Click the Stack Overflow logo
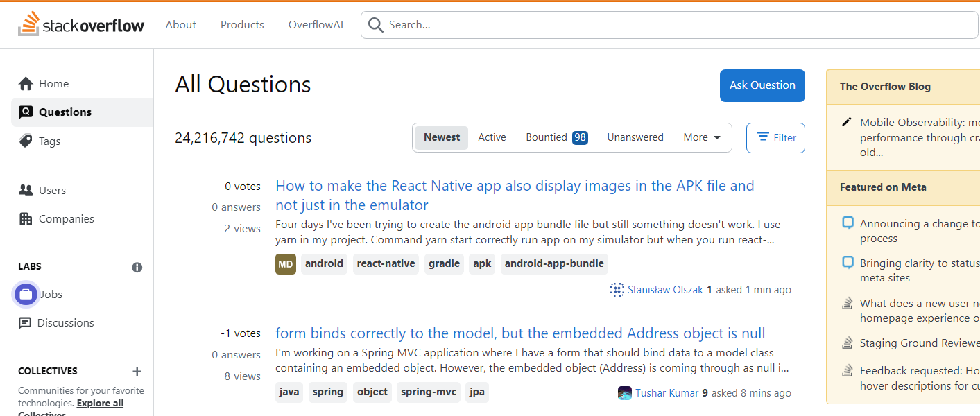Screen dimensions: 980x416 (81, 24)
